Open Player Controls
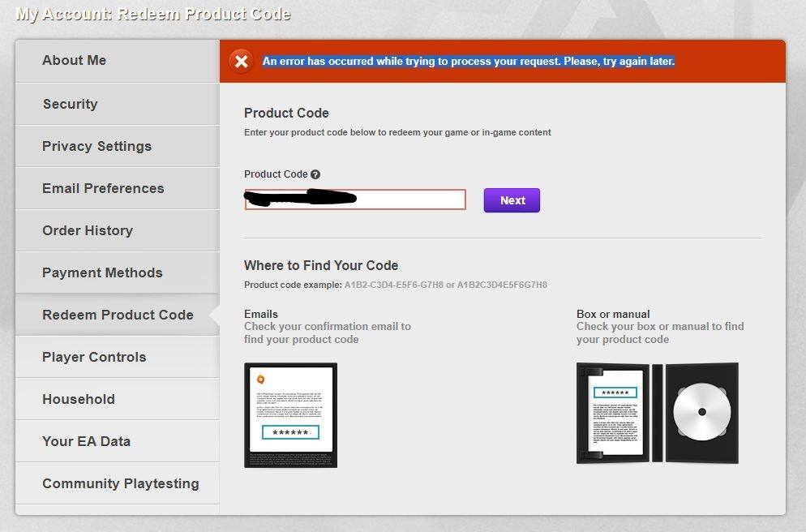 coord(94,357)
